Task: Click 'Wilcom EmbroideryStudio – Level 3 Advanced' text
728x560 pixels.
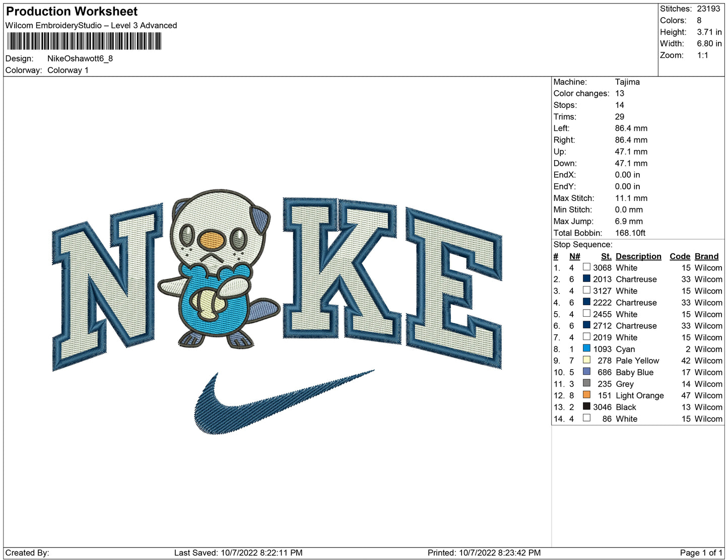Action: (91, 25)
